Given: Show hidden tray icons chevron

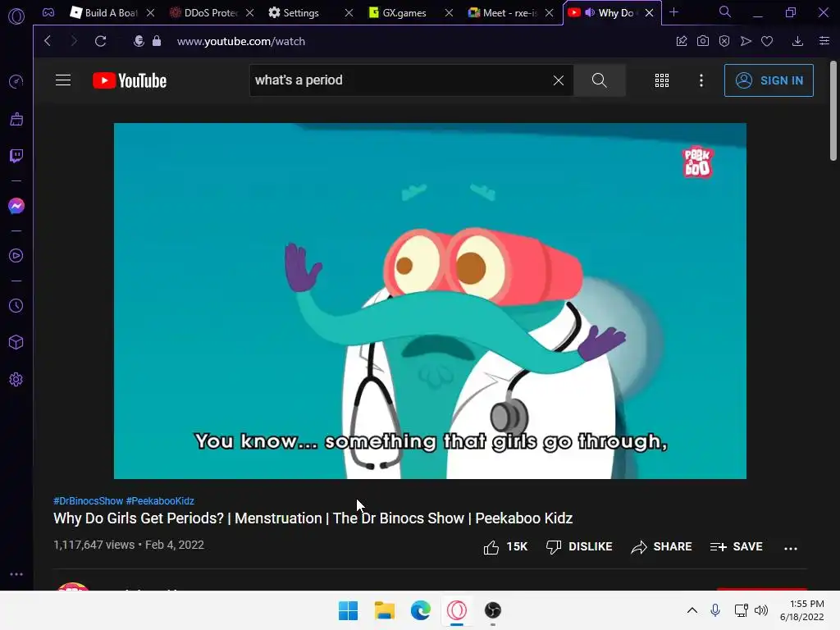Looking at the screenshot, I should 692,610.
